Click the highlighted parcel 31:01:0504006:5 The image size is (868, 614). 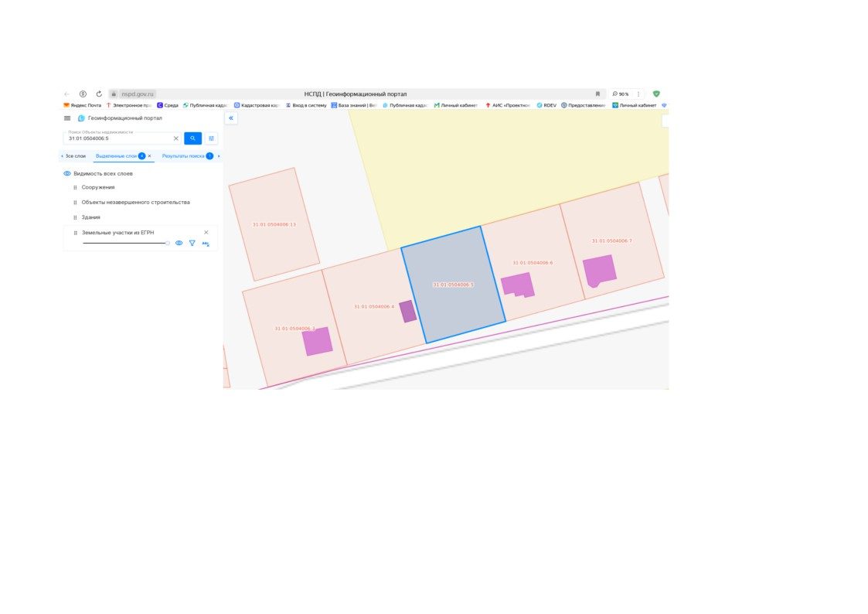pyautogui.click(x=453, y=285)
